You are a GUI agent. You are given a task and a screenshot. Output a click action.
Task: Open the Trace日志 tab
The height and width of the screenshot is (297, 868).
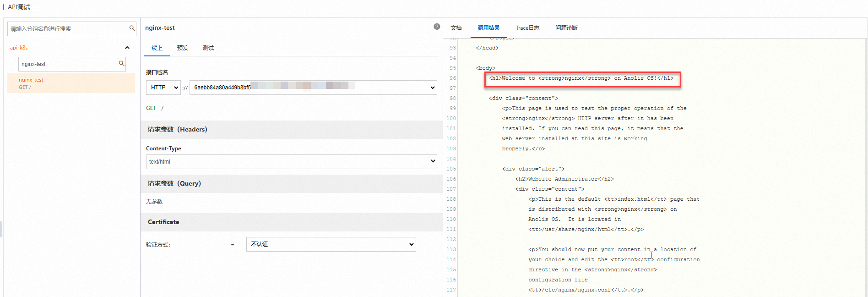(x=527, y=28)
